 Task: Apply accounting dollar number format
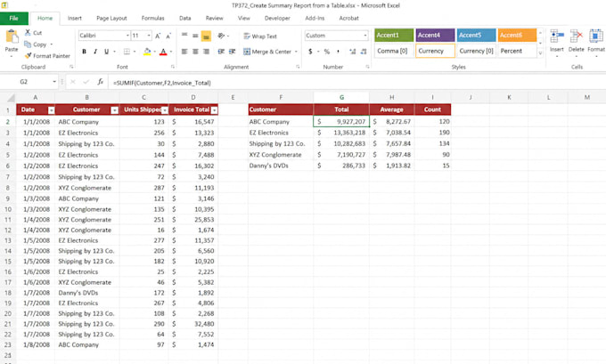pyautogui.click(x=310, y=52)
